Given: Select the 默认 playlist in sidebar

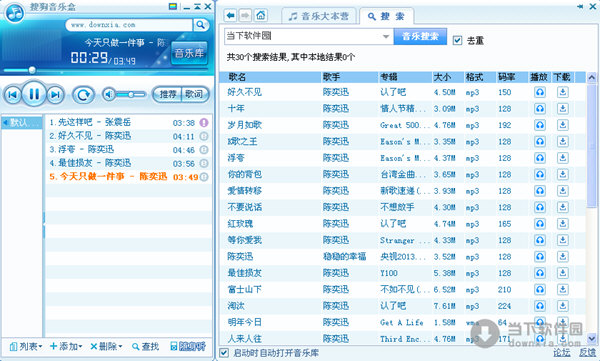Looking at the screenshot, I should 22,123.
